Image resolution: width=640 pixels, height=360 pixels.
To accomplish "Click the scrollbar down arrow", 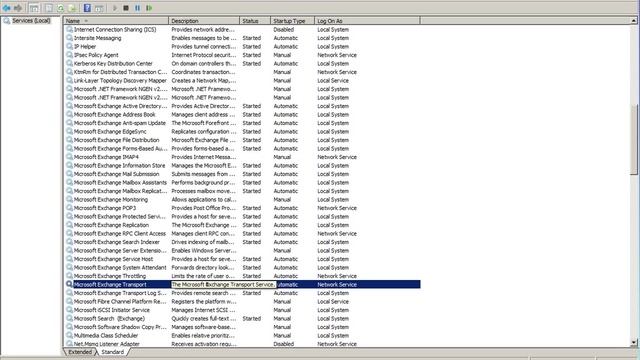I will coord(633,343).
